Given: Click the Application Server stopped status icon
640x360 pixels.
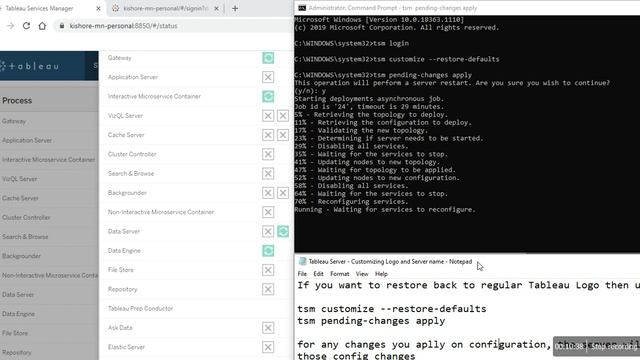Looking at the screenshot, I should click(268, 77).
